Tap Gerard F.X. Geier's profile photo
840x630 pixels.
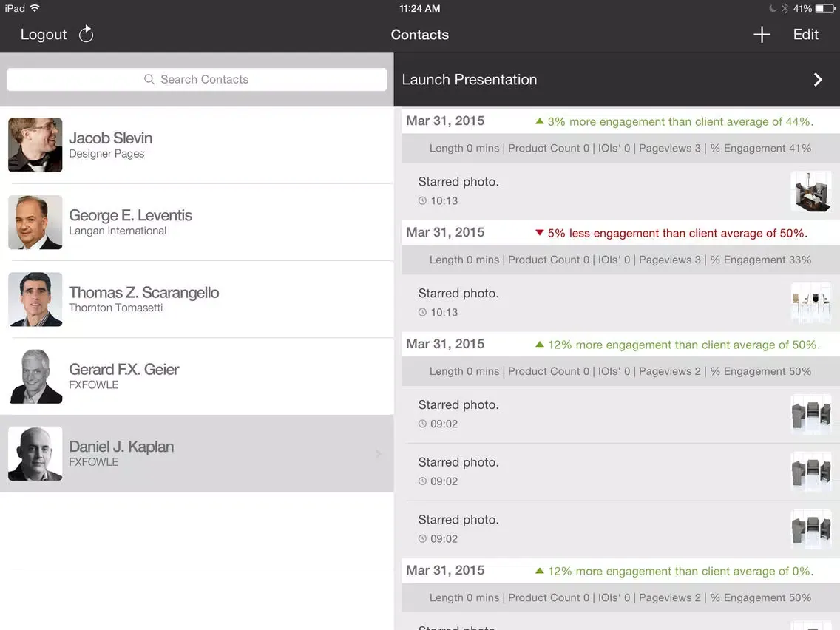35,376
